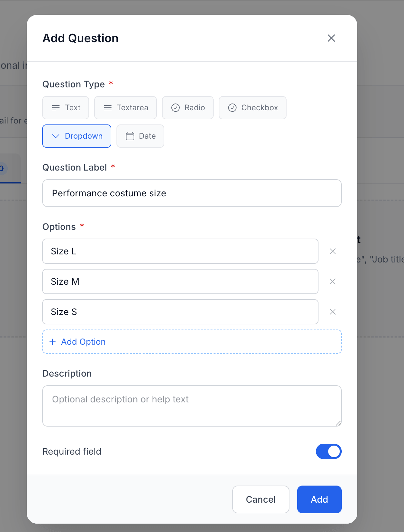
Task: Edit the Performance costume size label field
Action: pos(192,193)
